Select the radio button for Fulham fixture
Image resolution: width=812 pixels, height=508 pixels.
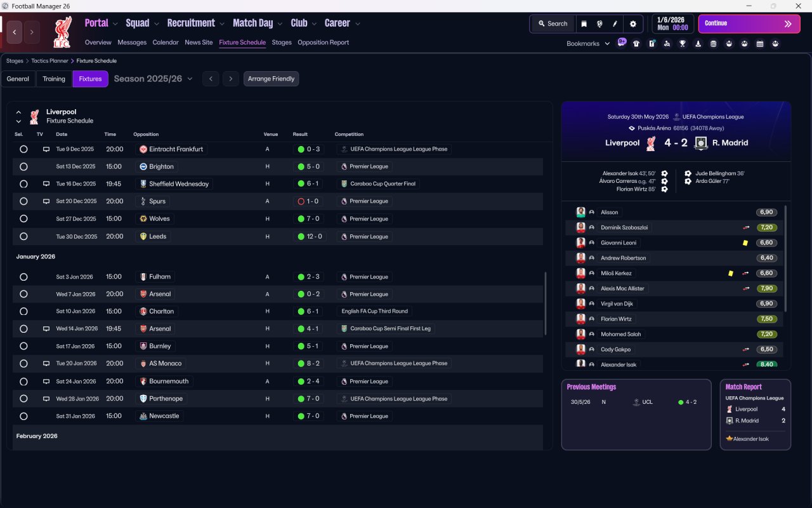[23, 277]
